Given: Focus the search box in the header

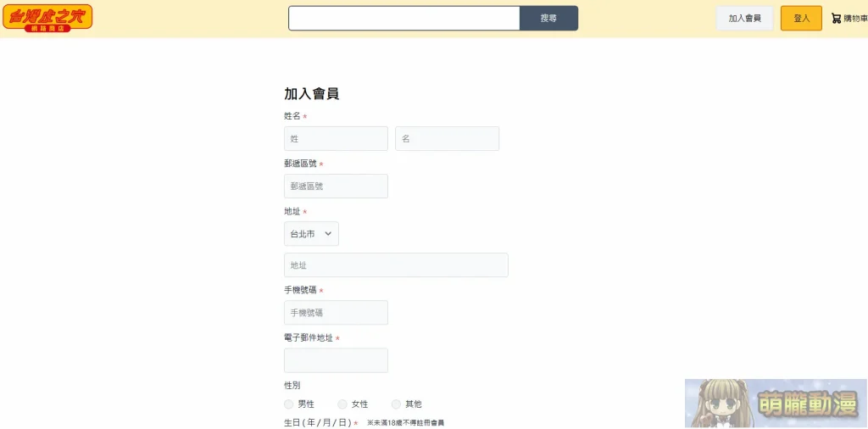Looking at the screenshot, I should point(403,18).
